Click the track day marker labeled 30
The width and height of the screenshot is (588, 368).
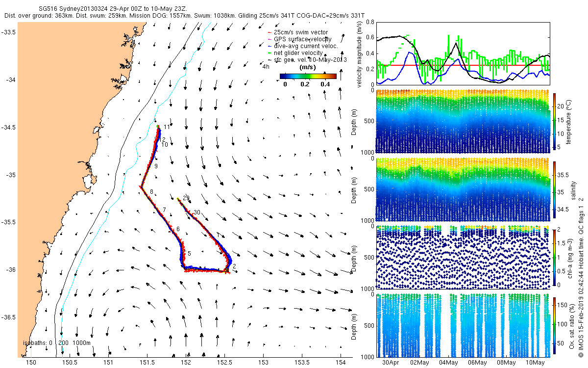(197, 212)
